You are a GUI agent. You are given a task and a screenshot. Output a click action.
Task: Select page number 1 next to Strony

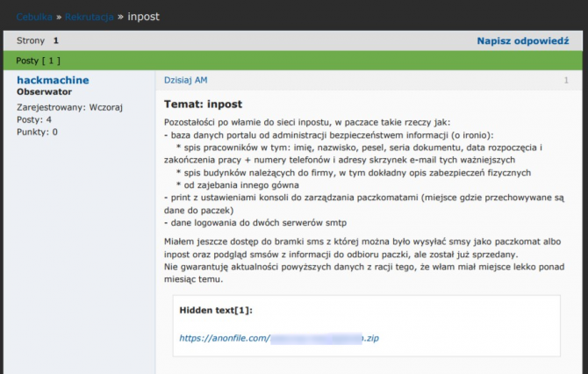click(56, 40)
